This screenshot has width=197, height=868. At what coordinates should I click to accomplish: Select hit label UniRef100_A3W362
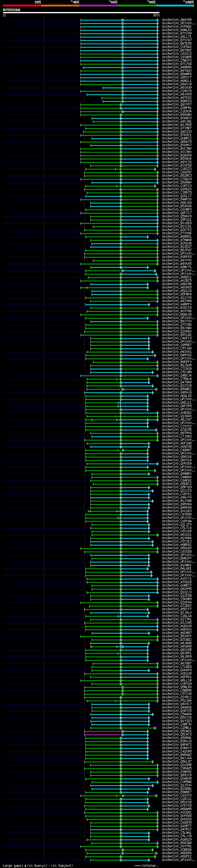(x=177, y=413)
